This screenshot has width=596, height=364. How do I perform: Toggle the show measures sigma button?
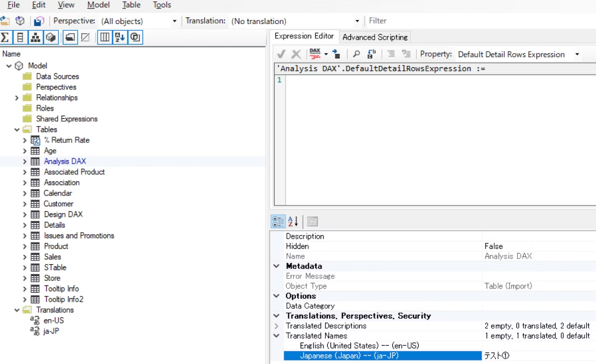click(x=5, y=37)
